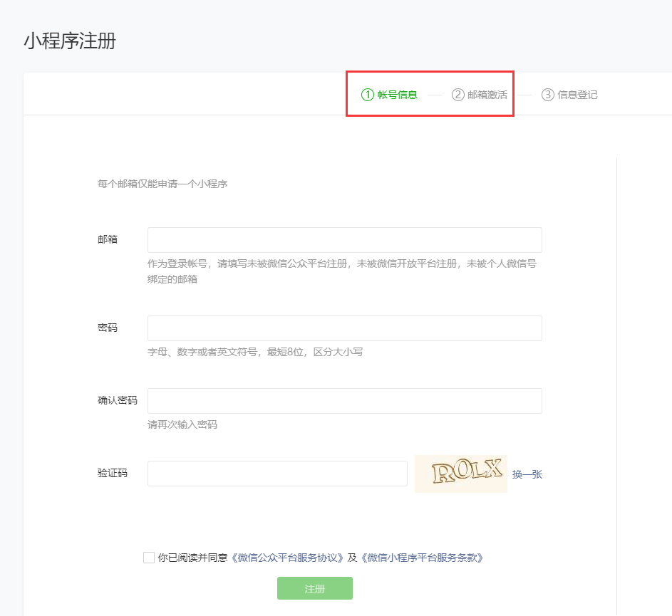
Task: Select step 2 邮箱激活
Action: click(479, 95)
